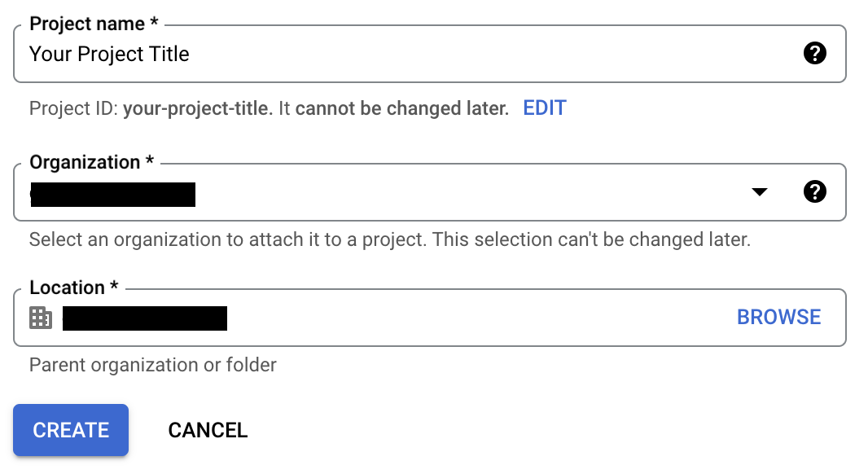Edit the Project ID via EDIT link
The image size is (868, 474).
coord(544,108)
